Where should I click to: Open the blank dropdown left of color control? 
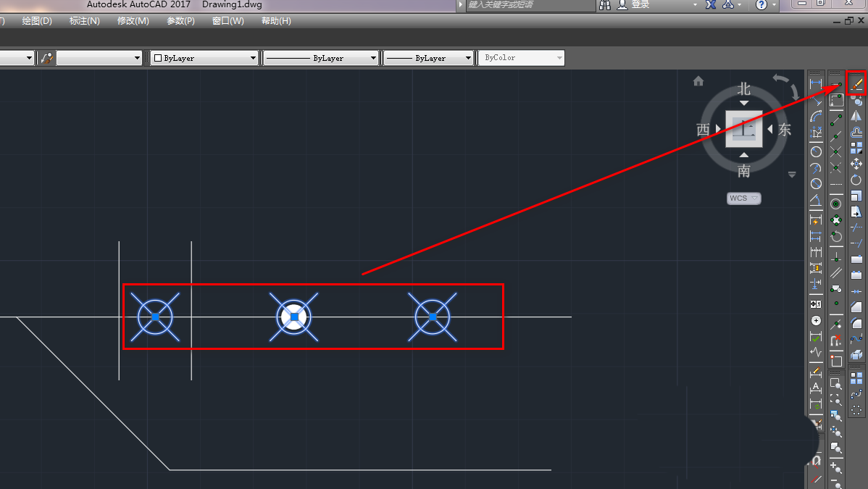tap(99, 58)
